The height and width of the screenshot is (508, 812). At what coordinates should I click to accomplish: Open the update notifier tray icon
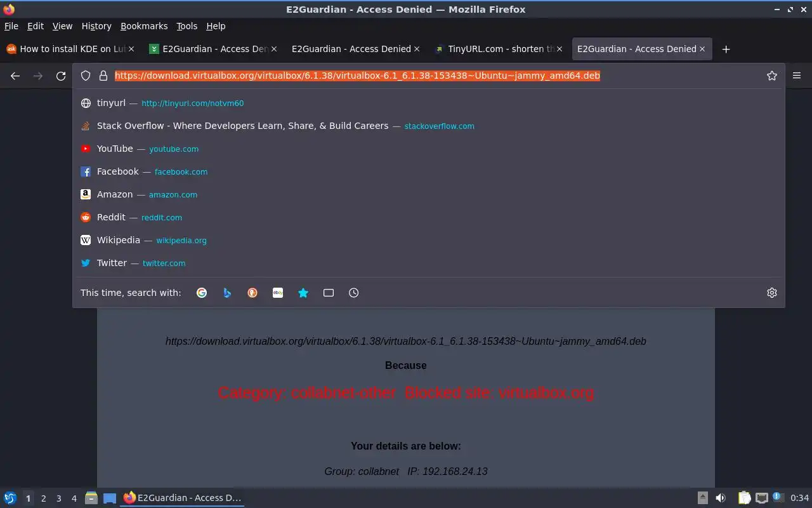click(778, 498)
